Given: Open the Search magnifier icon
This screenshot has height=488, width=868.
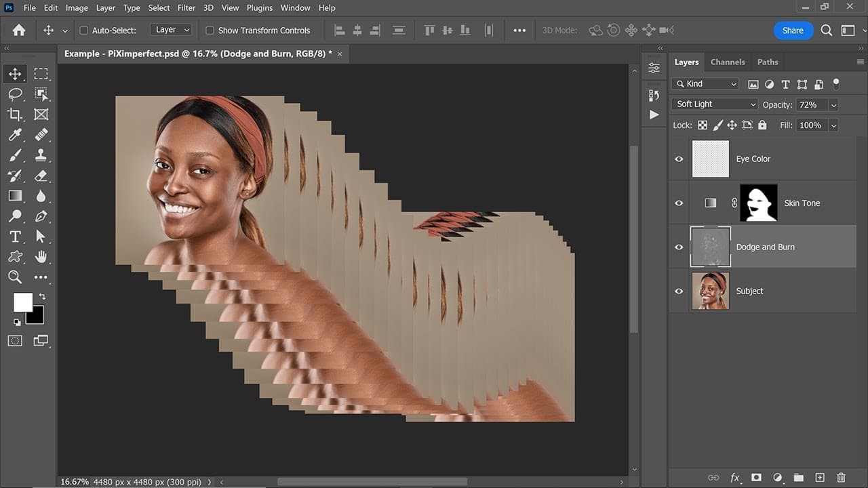Looking at the screenshot, I should [x=827, y=30].
